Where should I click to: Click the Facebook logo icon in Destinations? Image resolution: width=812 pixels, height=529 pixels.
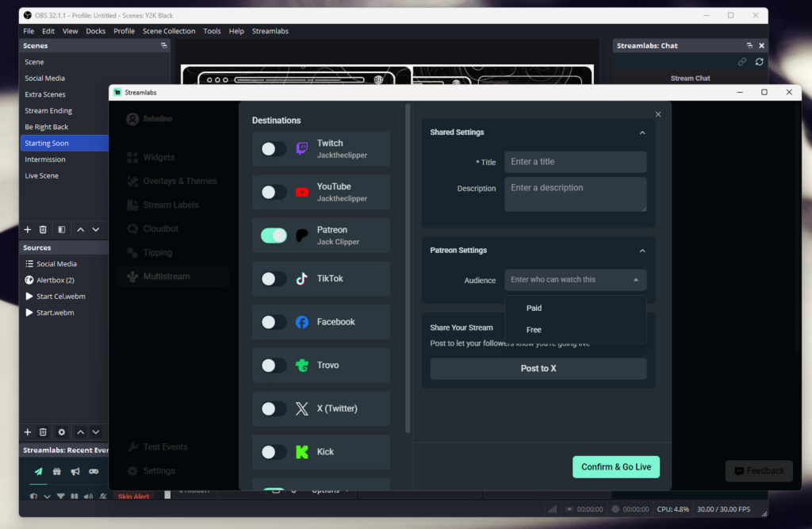[302, 322]
